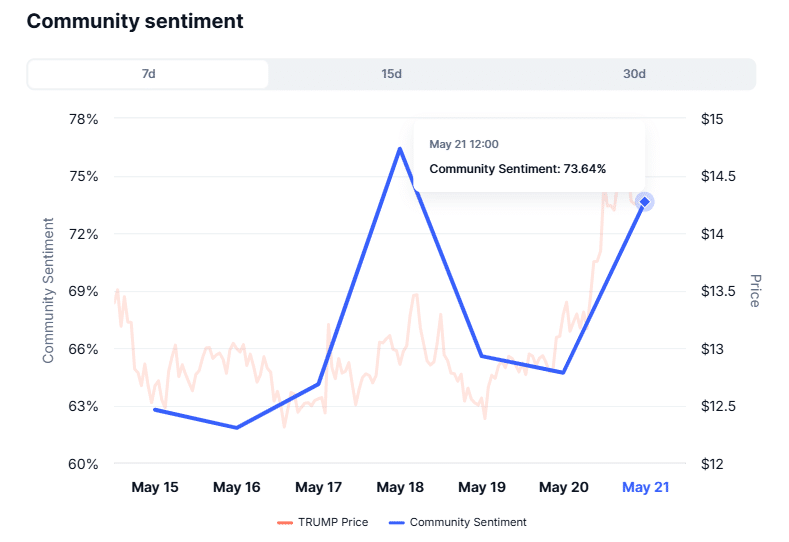The height and width of the screenshot is (542, 789).
Task: Click the May 16 x-axis label
Action: (236, 487)
